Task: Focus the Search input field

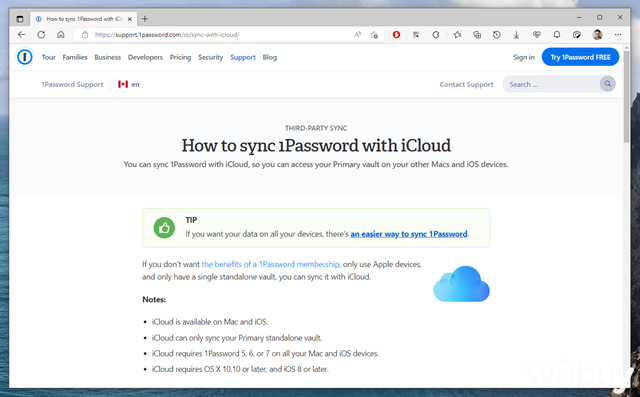Action: click(551, 84)
